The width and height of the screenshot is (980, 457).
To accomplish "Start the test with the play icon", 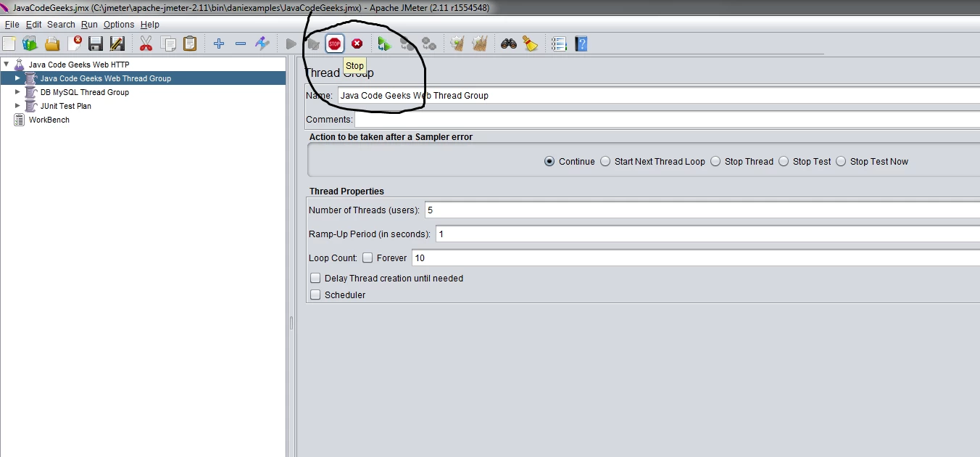I will point(291,44).
